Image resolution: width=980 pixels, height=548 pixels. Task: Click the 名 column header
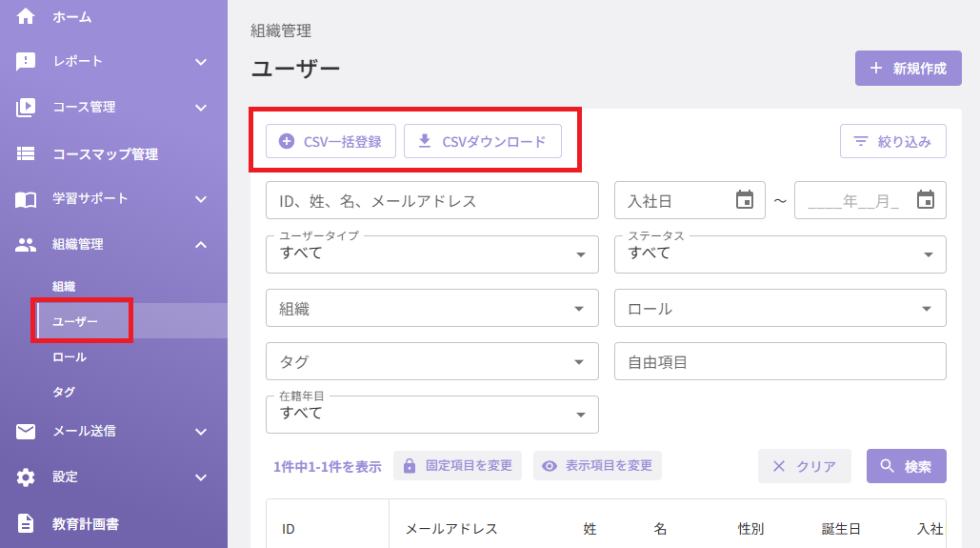(660, 529)
